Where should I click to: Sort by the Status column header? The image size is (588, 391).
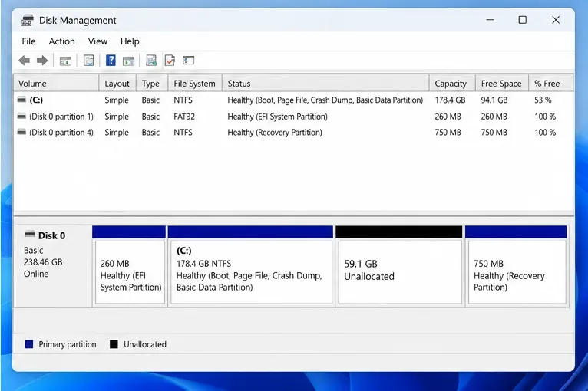(325, 83)
